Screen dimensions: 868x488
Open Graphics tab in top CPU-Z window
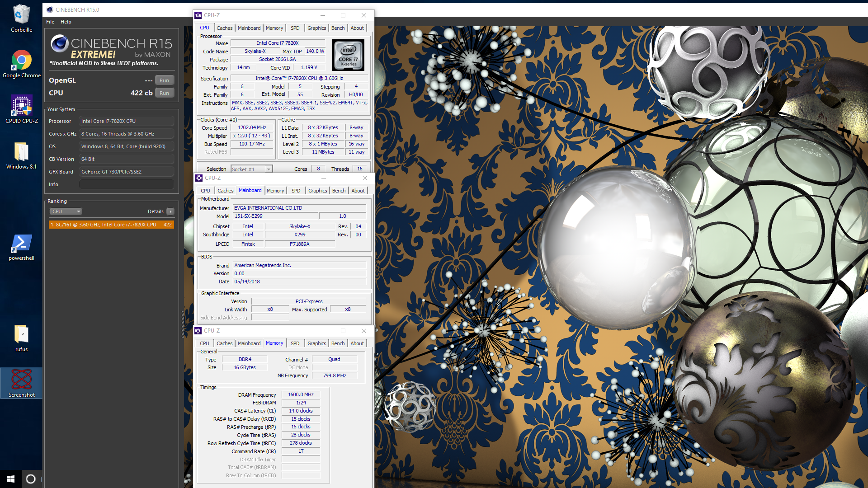pos(317,28)
